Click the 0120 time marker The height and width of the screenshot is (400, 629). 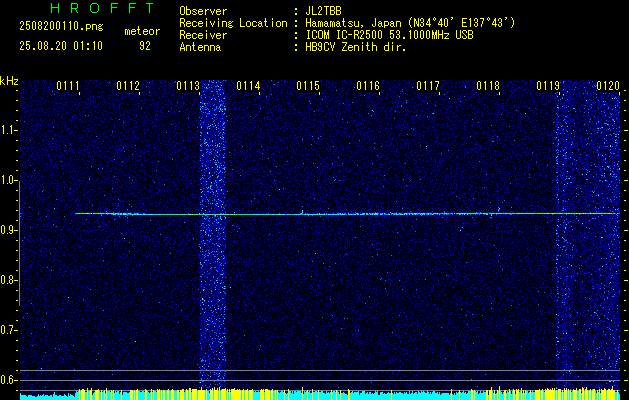click(x=608, y=85)
